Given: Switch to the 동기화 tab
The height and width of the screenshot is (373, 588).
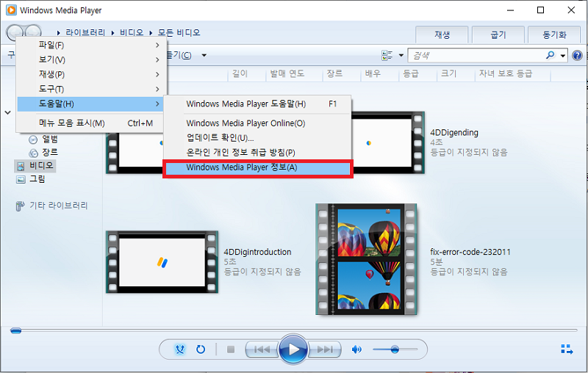Looking at the screenshot, I should 554,35.
